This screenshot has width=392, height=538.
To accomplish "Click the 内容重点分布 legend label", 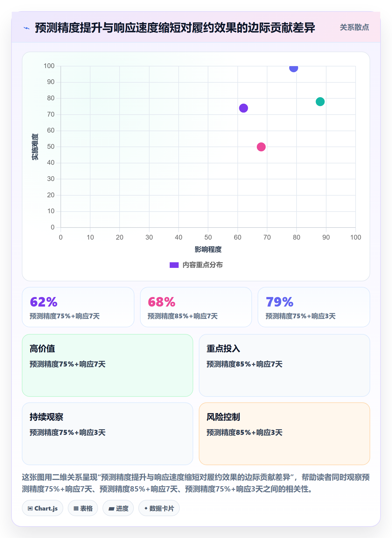I will (202, 265).
